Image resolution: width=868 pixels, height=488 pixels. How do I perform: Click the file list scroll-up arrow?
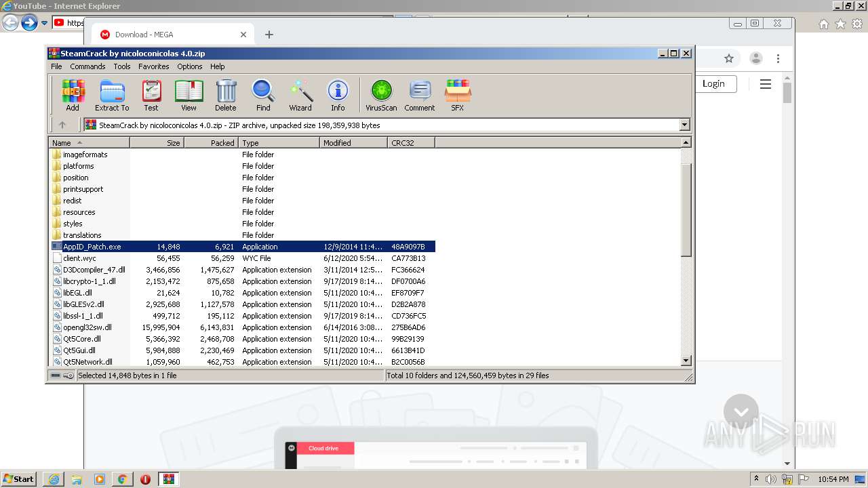click(686, 142)
